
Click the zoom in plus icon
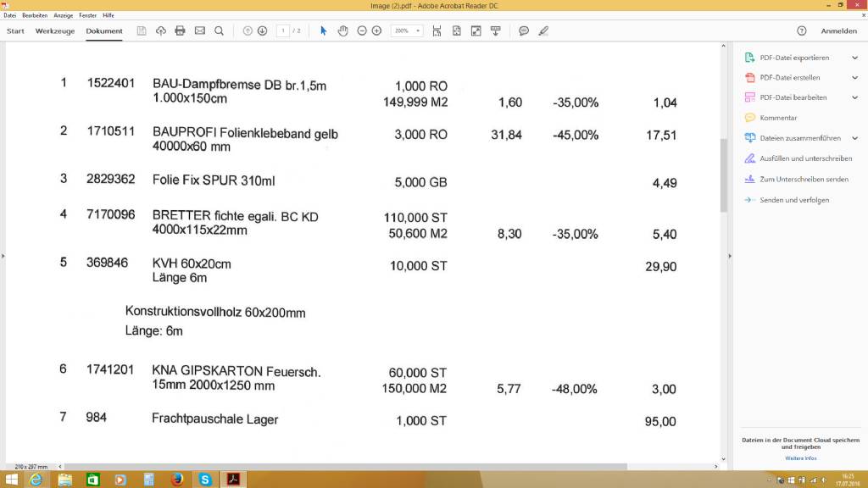[x=376, y=30]
